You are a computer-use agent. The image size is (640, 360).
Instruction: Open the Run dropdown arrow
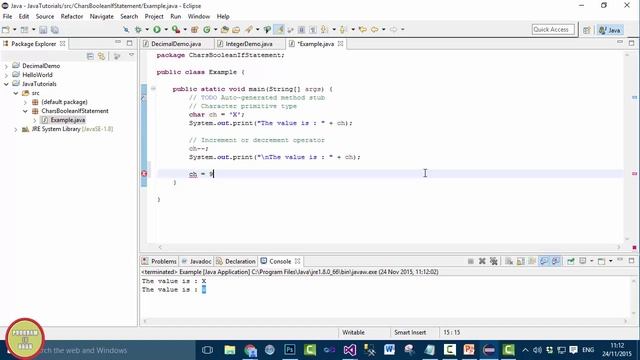tap(166, 29)
